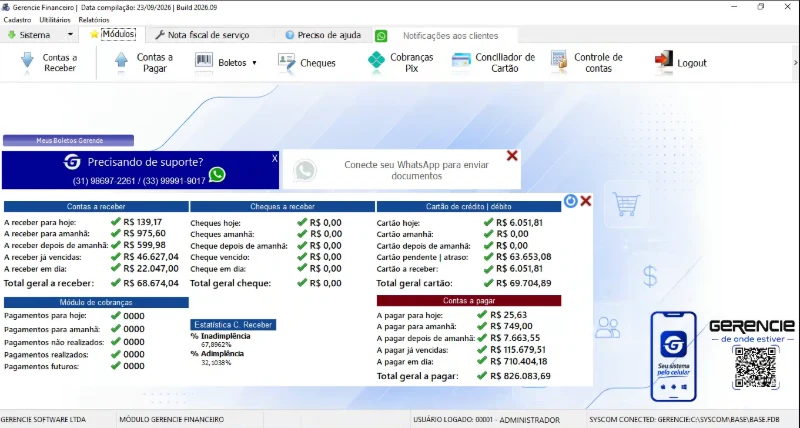Click MÓDULO GERENCIE FINANCEIRO status entry

coord(171,419)
